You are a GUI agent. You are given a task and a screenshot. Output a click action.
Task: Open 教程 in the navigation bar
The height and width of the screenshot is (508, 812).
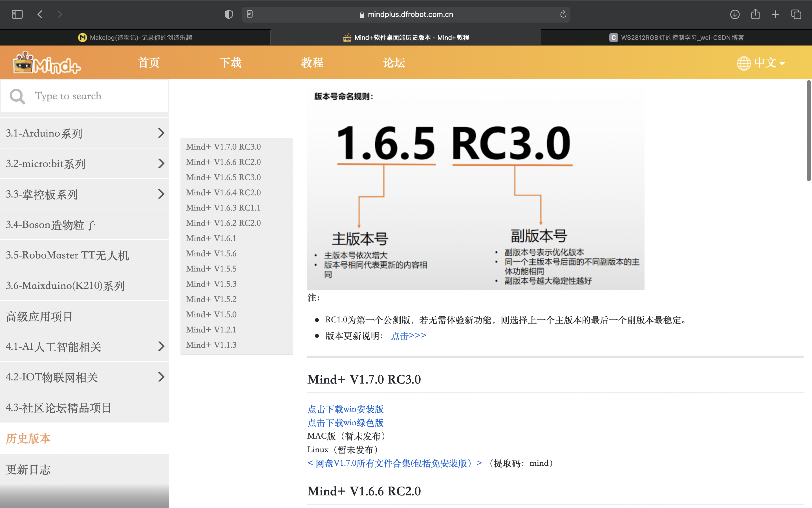click(x=312, y=63)
